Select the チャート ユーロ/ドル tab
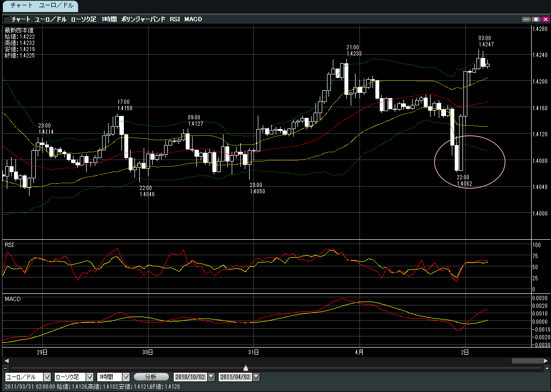The width and height of the screenshot is (551, 392). (x=39, y=6)
